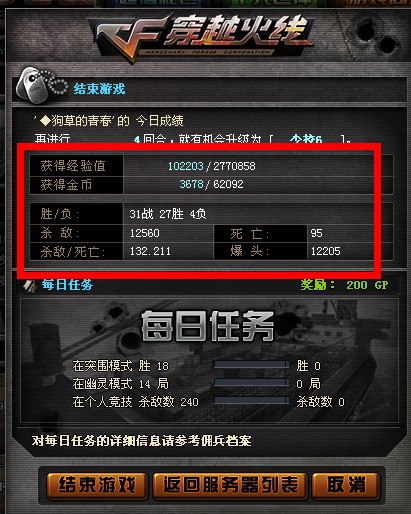Viewport: 411px width, 514px height.
Task: Click the bullet icon beside 每日任务
Action: [30, 286]
